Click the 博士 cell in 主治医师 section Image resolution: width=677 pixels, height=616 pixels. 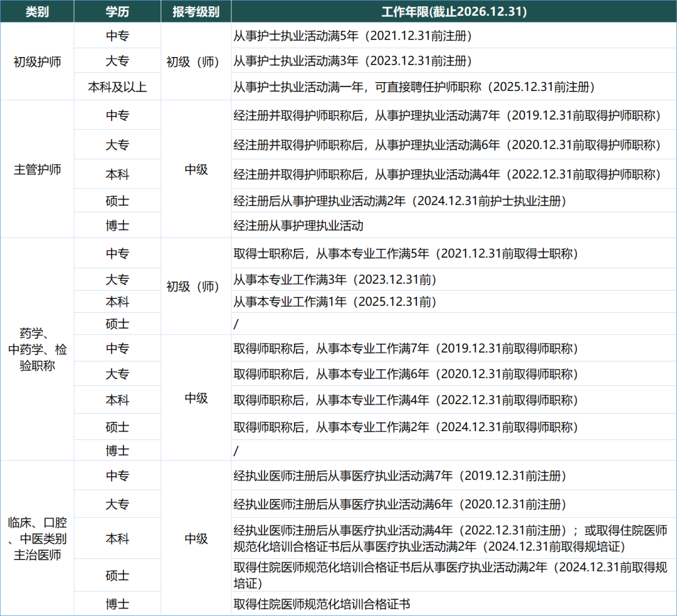point(117,604)
